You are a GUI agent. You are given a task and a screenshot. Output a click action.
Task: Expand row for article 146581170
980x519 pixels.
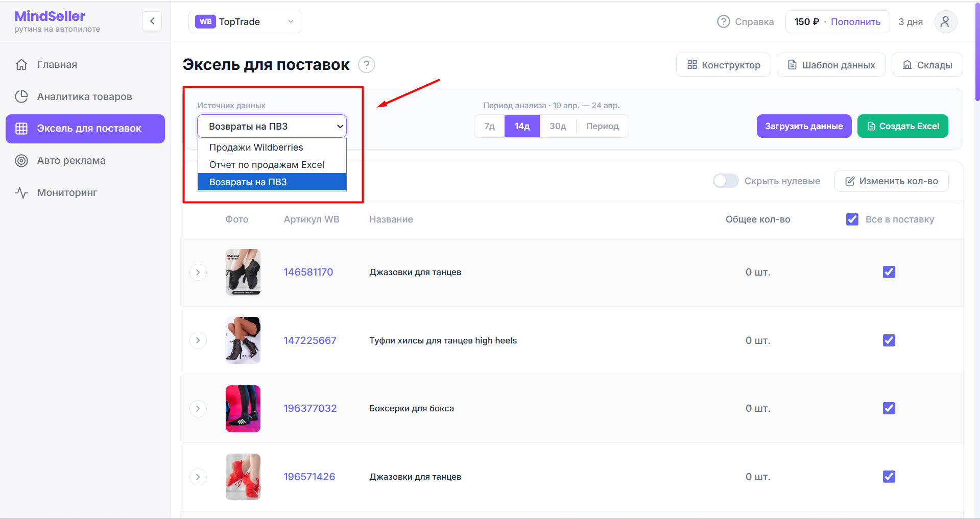click(x=198, y=273)
